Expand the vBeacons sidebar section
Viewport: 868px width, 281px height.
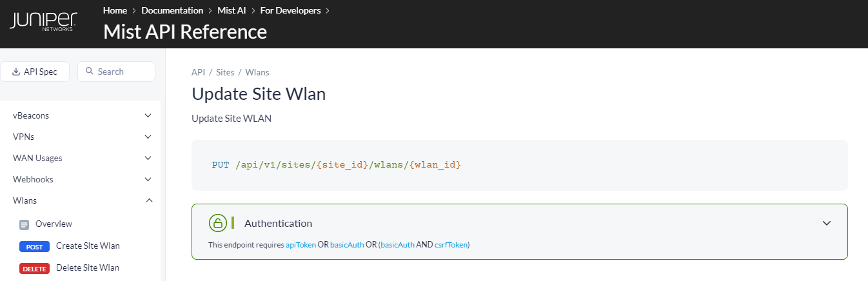[x=148, y=116]
